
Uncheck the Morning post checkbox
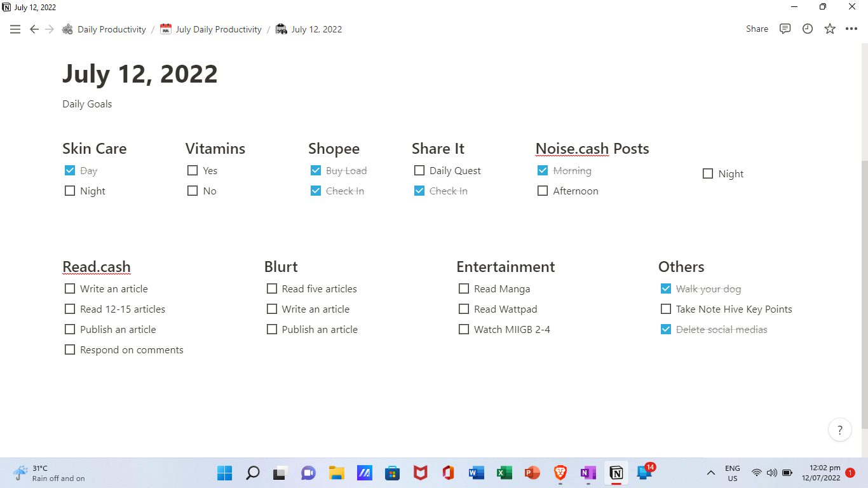coord(543,170)
